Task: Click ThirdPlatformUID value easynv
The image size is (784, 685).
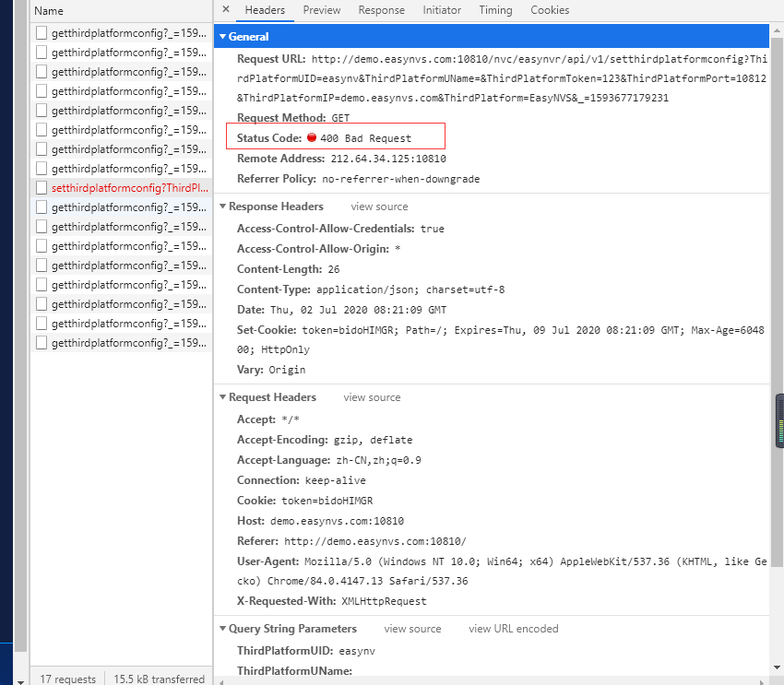Action: pos(357,651)
